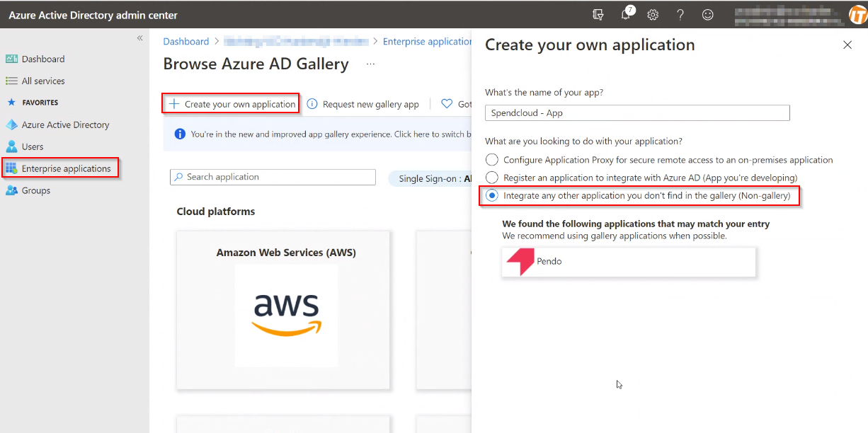Viewport: 868px width, 433px height.
Task: Open the feedback smiley icon
Action: (x=707, y=15)
